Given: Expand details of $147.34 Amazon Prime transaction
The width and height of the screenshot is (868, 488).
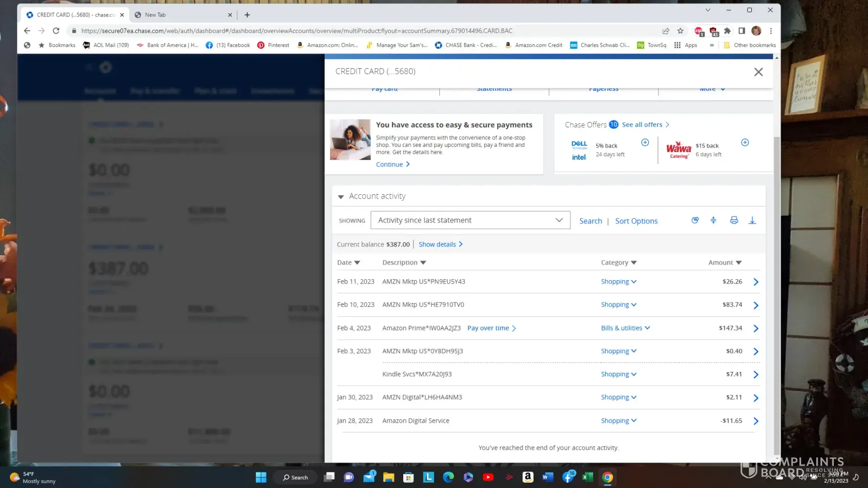Looking at the screenshot, I should click(755, 328).
